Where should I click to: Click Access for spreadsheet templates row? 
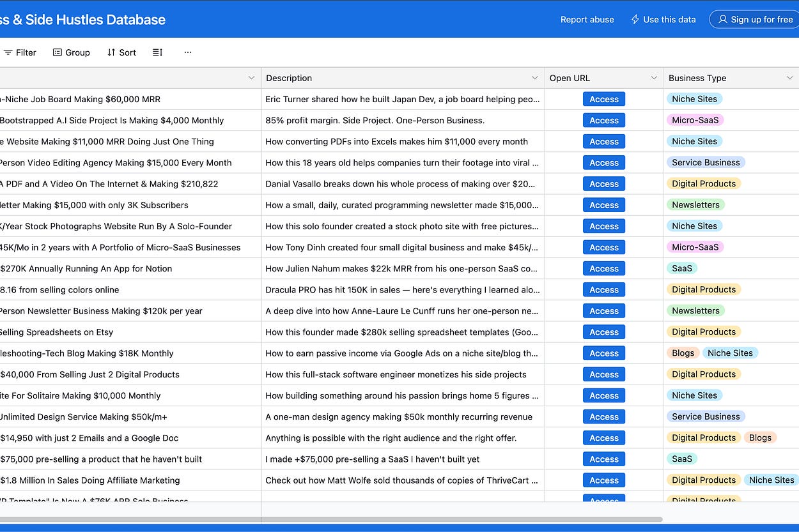(x=604, y=331)
